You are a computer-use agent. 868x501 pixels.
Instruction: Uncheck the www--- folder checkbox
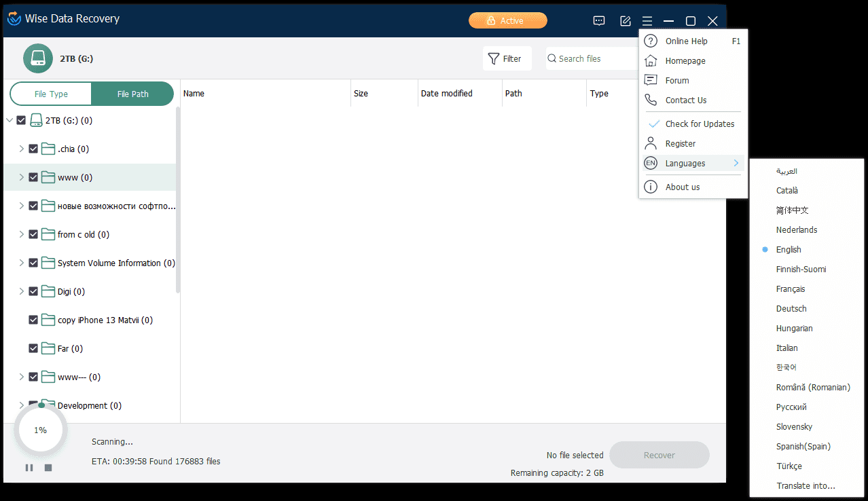pos(33,377)
